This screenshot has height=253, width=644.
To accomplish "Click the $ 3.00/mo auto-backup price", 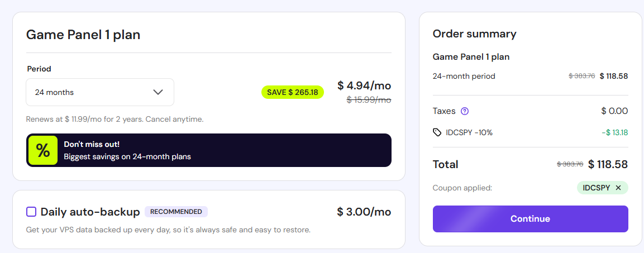I will pos(364,212).
